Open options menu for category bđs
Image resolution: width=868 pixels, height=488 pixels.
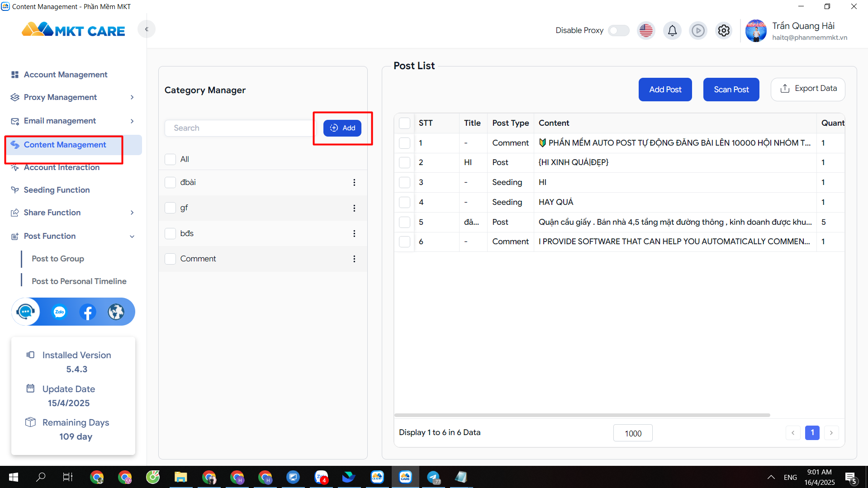[354, 233]
